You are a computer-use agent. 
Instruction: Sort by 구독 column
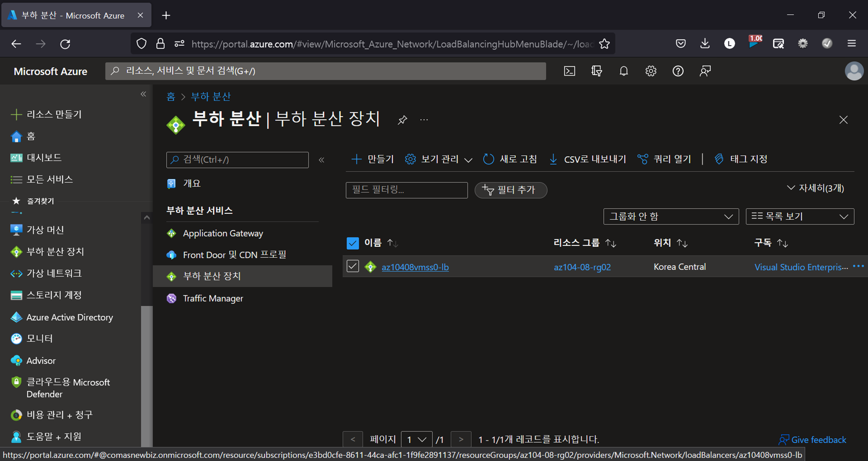pyautogui.click(x=771, y=243)
